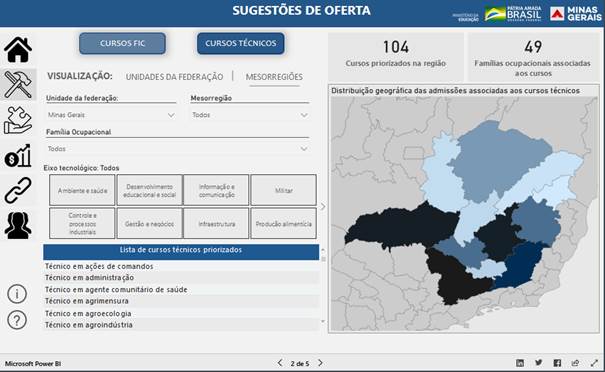Open the help question mark icon
This screenshot has width=605, height=372.
[17, 320]
